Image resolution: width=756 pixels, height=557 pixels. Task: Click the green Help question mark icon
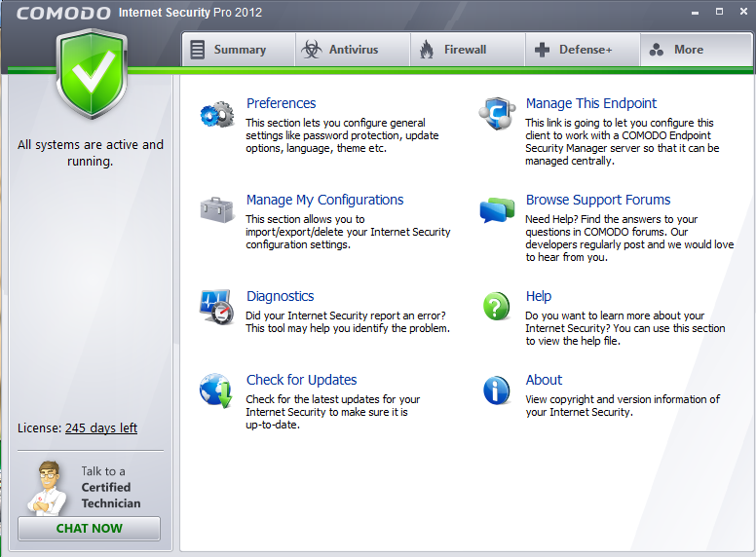click(497, 307)
